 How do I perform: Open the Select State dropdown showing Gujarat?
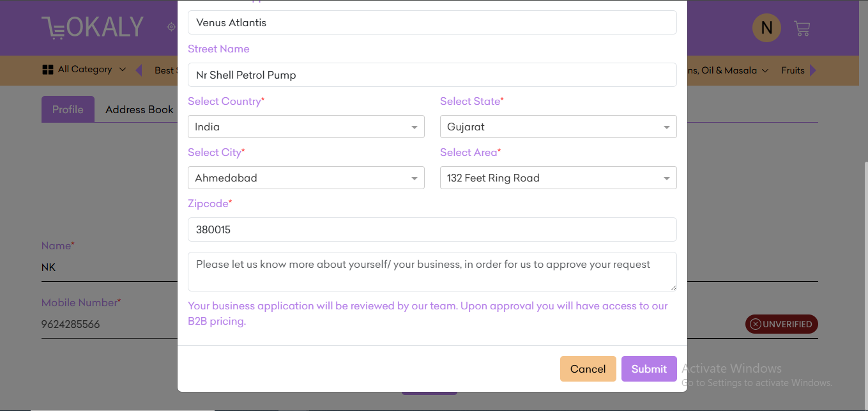pyautogui.click(x=558, y=127)
